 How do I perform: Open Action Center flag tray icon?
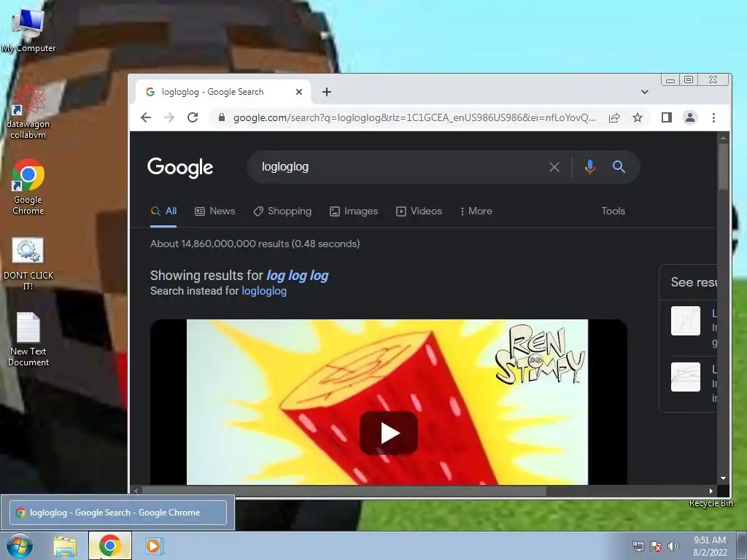[656, 547]
